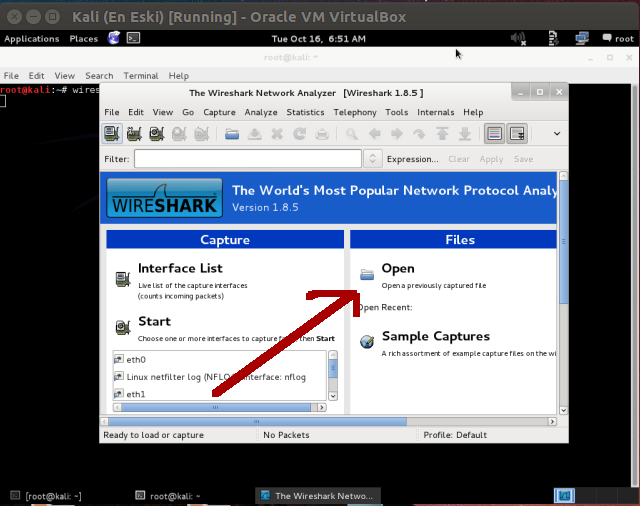Click welcome page vertical scrollbar thumb

click(x=563, y=242)
